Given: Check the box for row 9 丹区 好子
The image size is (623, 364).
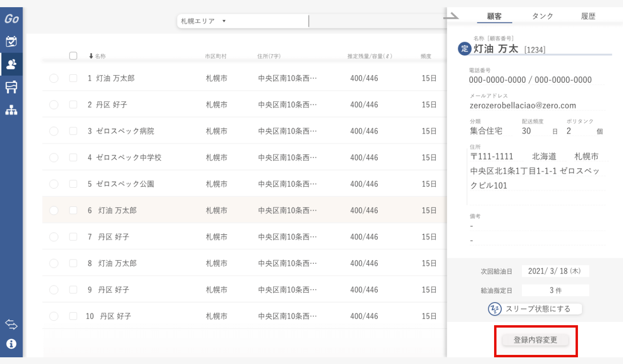Looking at the screenshot, I should (x=73, y=290).
